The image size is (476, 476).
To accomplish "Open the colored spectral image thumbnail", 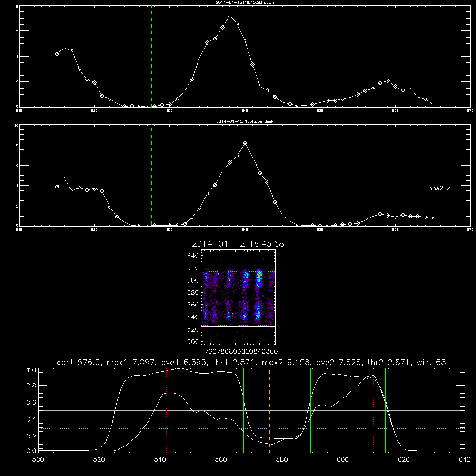I will click(x=238, y=297).
